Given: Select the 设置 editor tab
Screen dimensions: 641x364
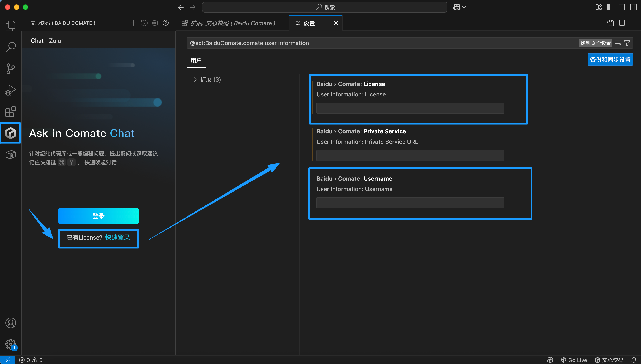Looking at the screenshot, I should click(309, 23).
